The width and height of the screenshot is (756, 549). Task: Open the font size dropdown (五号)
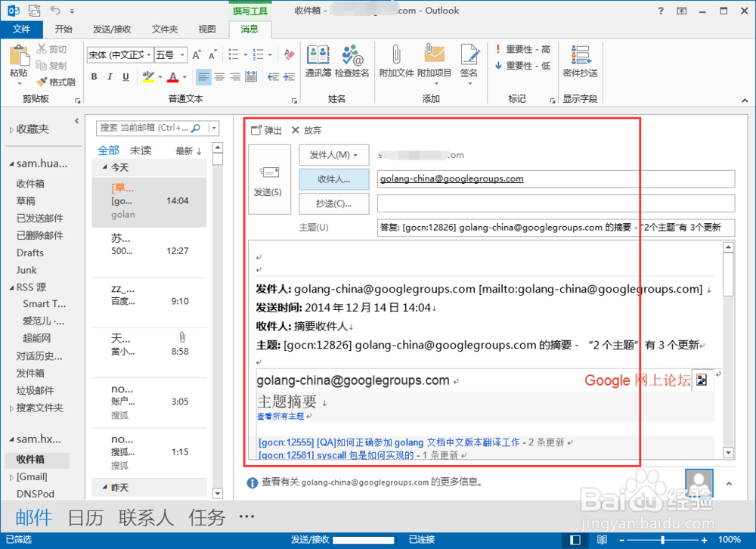click(182, 55)
